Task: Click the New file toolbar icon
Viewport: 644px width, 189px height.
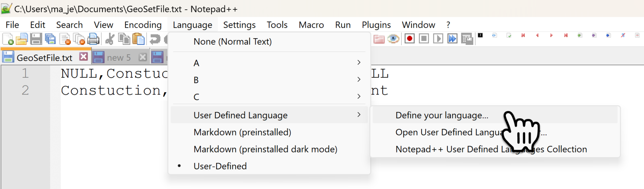Action: pyautogui.click(x=8, y=39)
